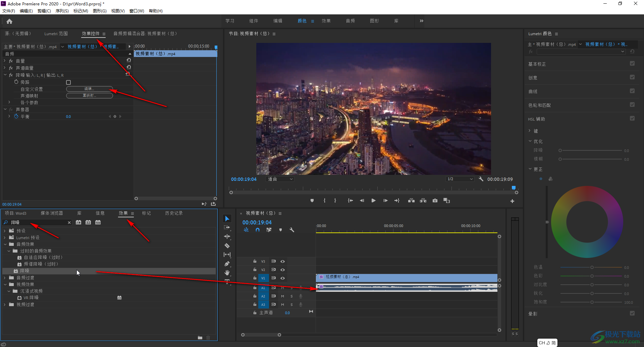Open program monitor settings wrench
Image resolution: width=644 pixels, height=347 pixels.
point(481,179)
